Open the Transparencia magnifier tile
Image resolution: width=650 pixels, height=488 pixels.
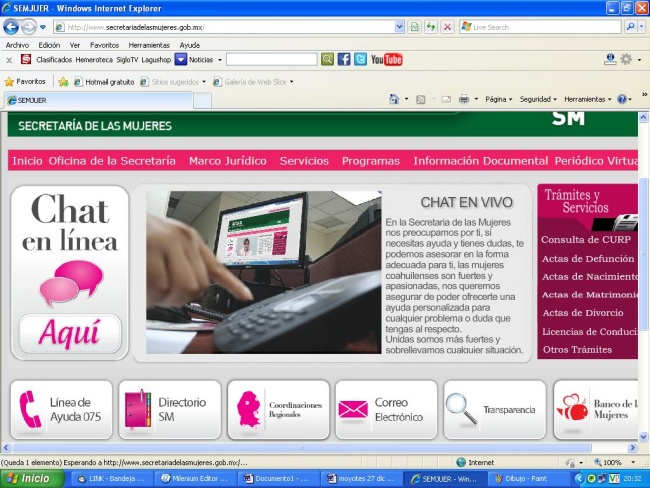(494, 409)
